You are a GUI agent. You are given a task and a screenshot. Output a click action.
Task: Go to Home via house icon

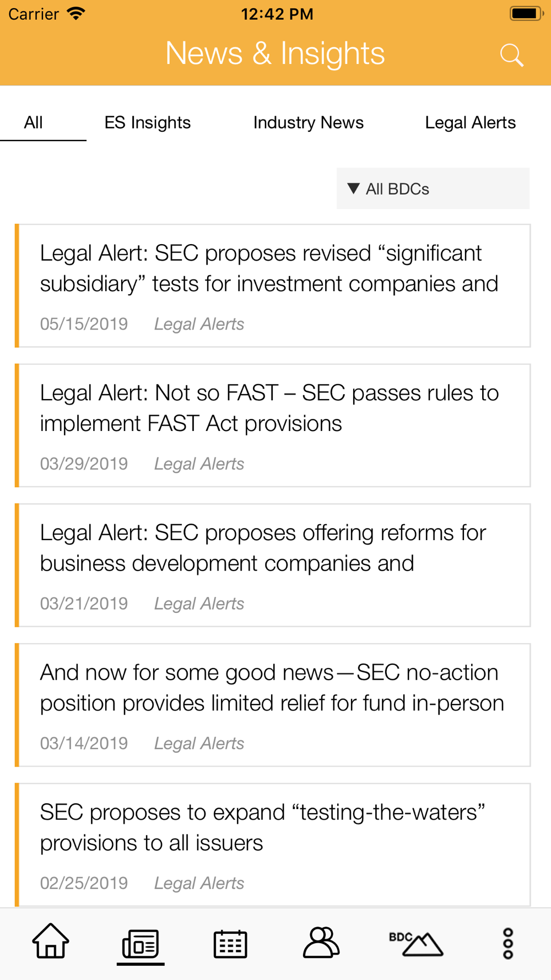tap(51, 941)
